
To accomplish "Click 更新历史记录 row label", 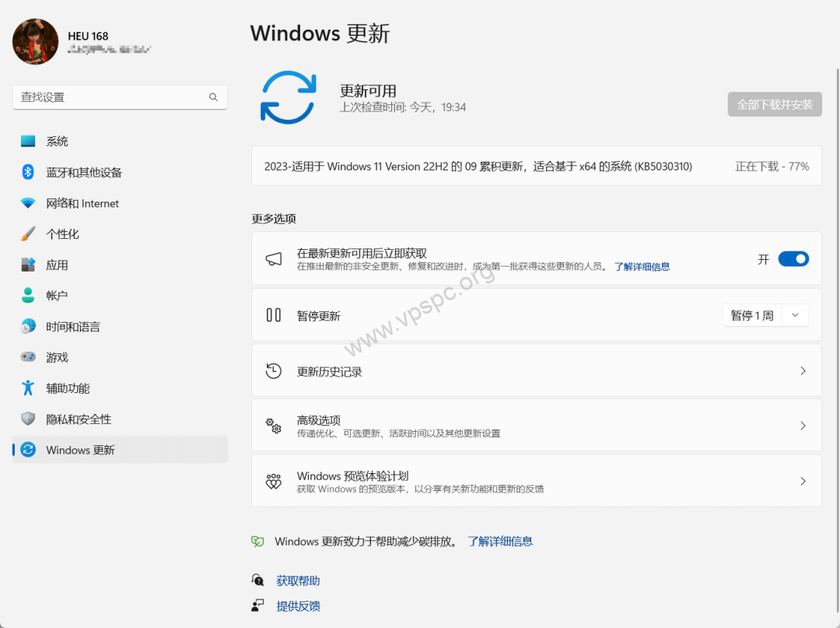I will pyautogui.click(x=330, y=371).
